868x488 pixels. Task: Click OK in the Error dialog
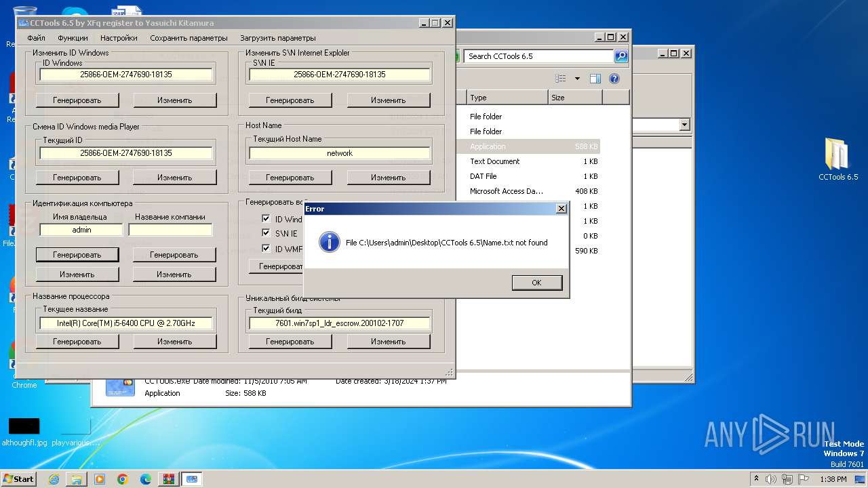click(536, 283)
